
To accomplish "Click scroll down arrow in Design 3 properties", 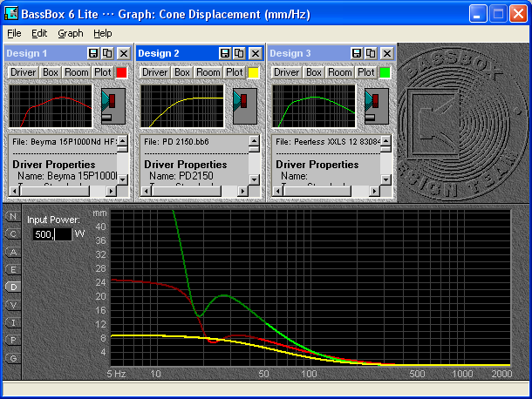I will pos(385,179).
